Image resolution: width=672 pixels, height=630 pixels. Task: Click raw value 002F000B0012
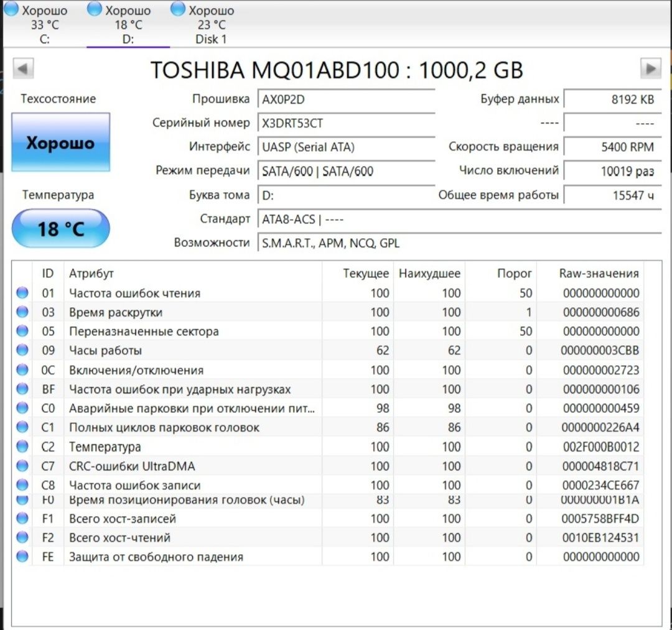pyautogui.click(x=601, y=447)
